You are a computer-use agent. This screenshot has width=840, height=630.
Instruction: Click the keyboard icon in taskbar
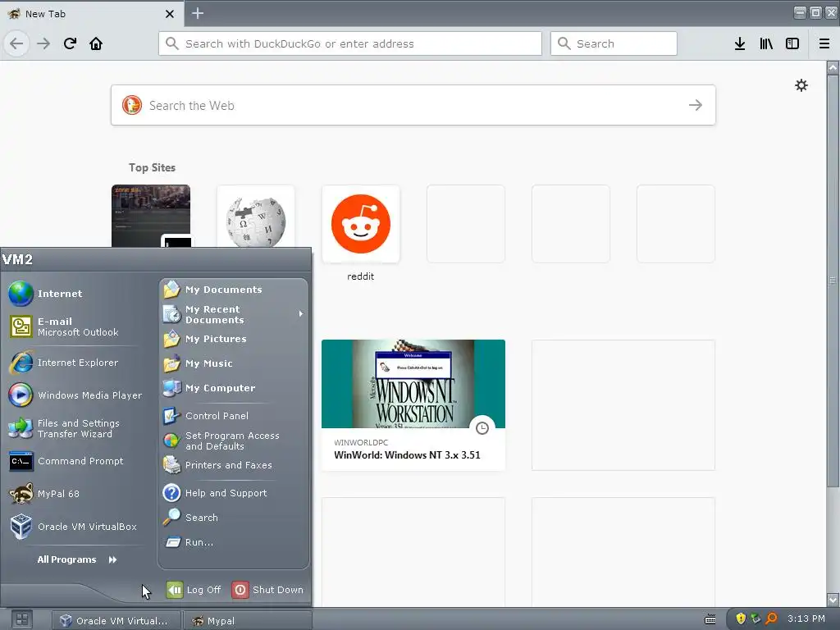click(x=710, y=619)
